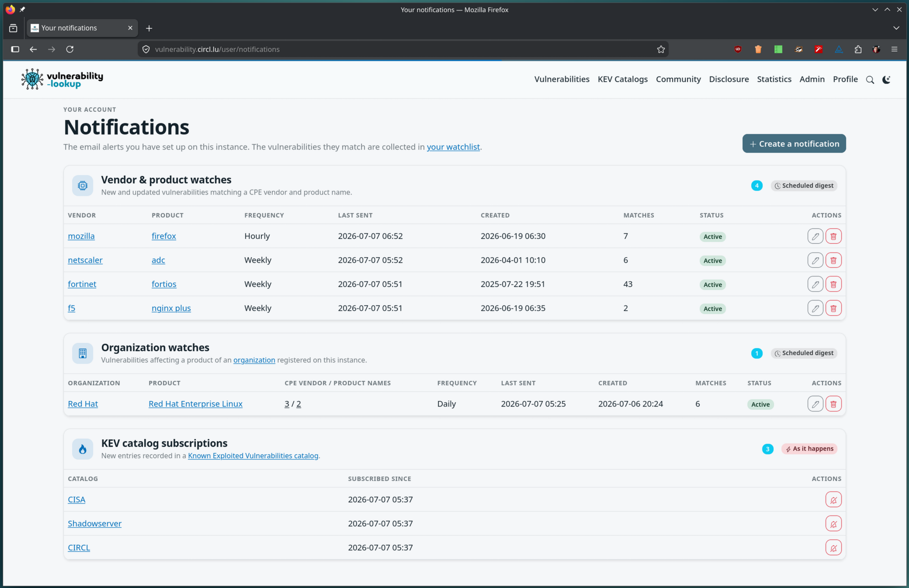Image resolution: width=909 pixels, height=588 pixels.
Task: Delete the f5 nginx plus watch
Action: click(x=833, y=308)
